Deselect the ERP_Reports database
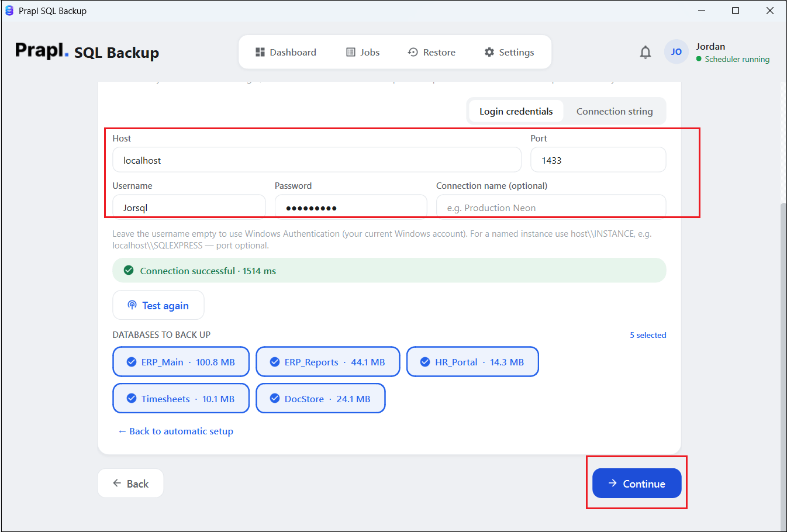787x532 pixels. [328, 362]
